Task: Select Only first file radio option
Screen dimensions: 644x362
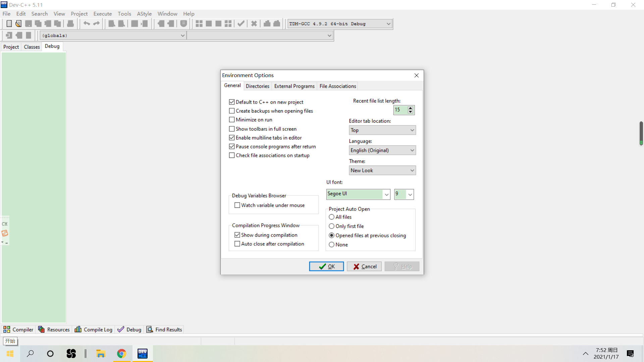Action: click(332, 226)
